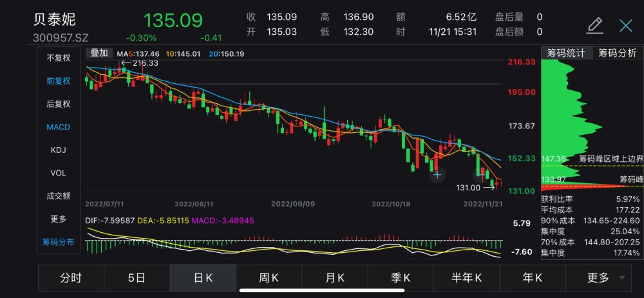This screenshot has width=644, height=298.
Task: Select 后复权 price adjustment option
Action: click(58, 104)
